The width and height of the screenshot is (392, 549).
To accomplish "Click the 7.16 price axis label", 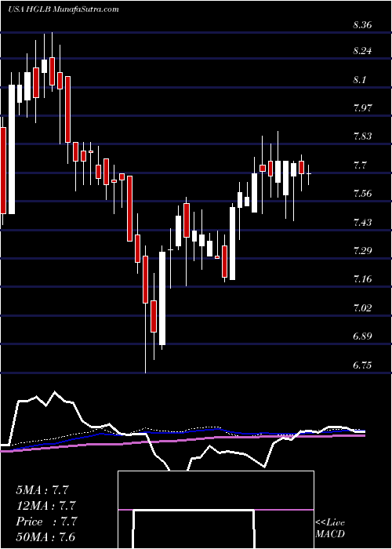I will tap(362, 279).
